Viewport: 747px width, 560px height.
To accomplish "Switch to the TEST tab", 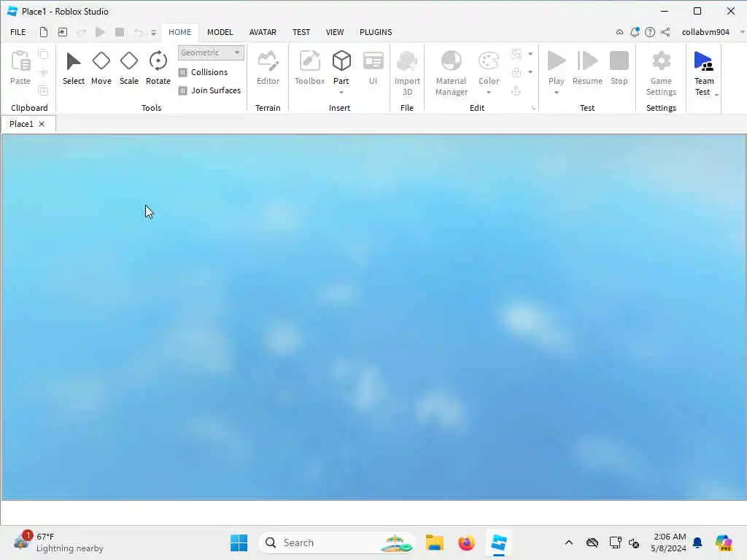I will [301, 32].
